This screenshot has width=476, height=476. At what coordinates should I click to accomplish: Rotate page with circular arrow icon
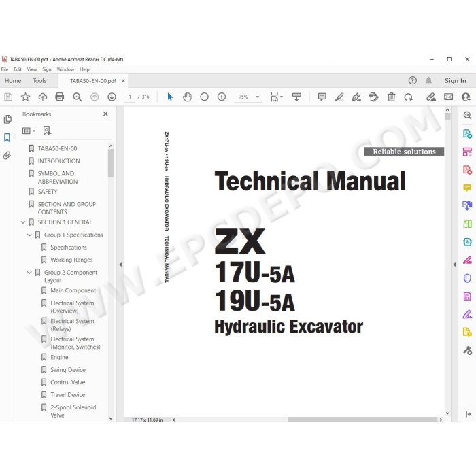[x=408, y=97]
